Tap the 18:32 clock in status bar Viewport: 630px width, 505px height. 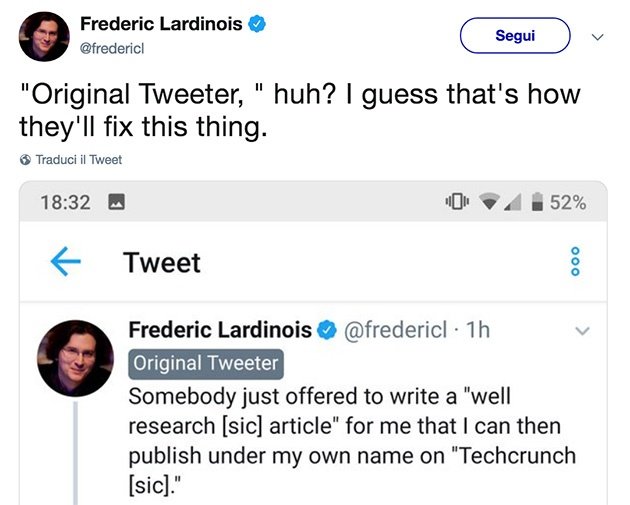point(65,203)
